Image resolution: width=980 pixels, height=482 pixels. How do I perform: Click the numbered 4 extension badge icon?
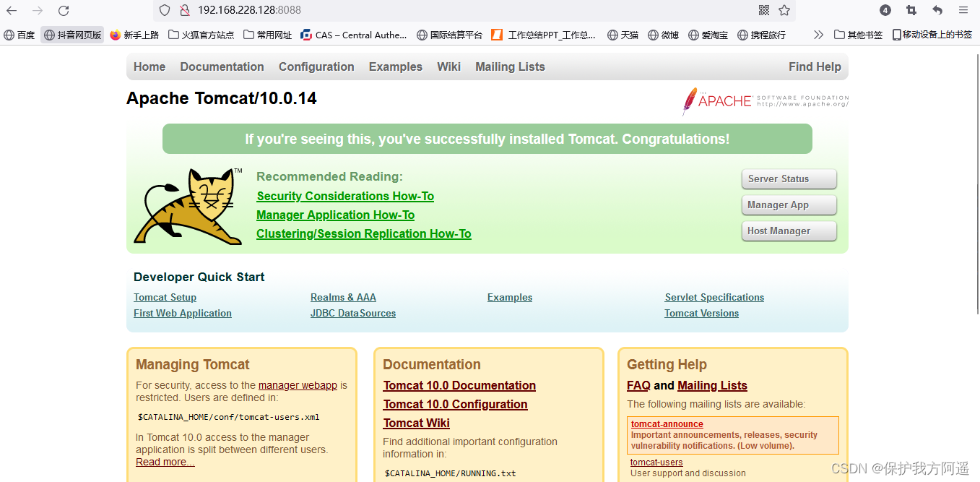pos(885,10)
